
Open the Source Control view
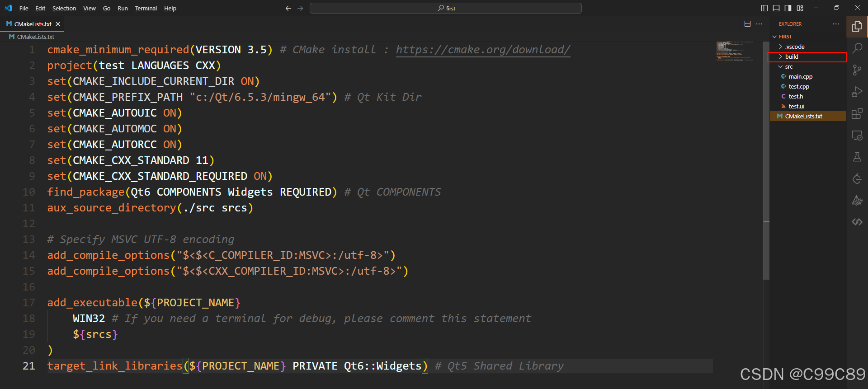[857, 70]
